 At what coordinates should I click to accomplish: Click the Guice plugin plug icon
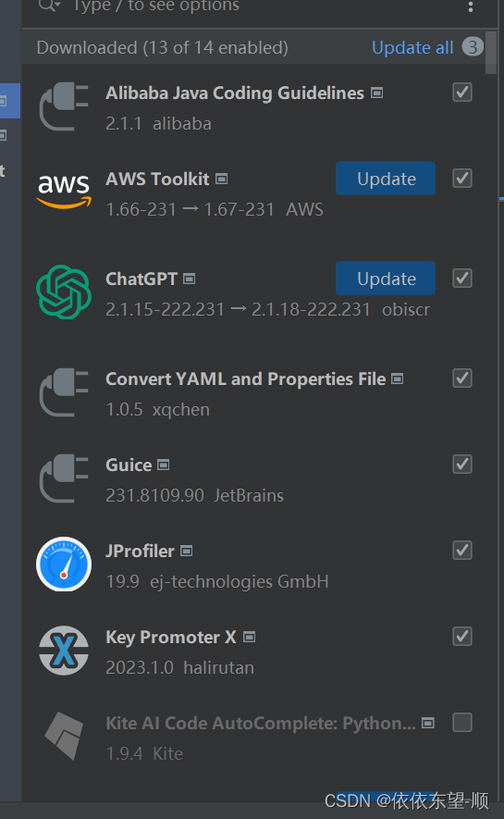point(64,478)
